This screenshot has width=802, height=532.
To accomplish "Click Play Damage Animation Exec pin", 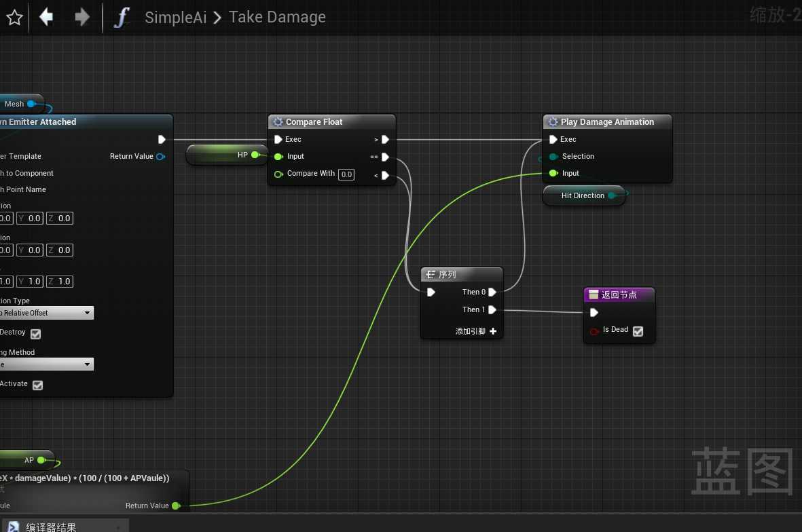I will 553,139.
